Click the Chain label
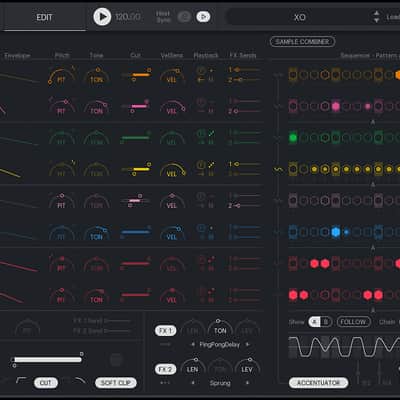 (x=387, y=322)
